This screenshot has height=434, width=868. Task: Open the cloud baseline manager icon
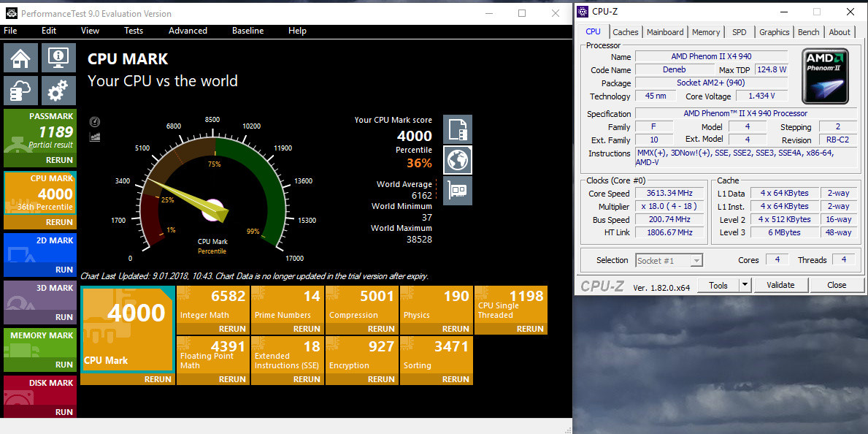(21, 91)
